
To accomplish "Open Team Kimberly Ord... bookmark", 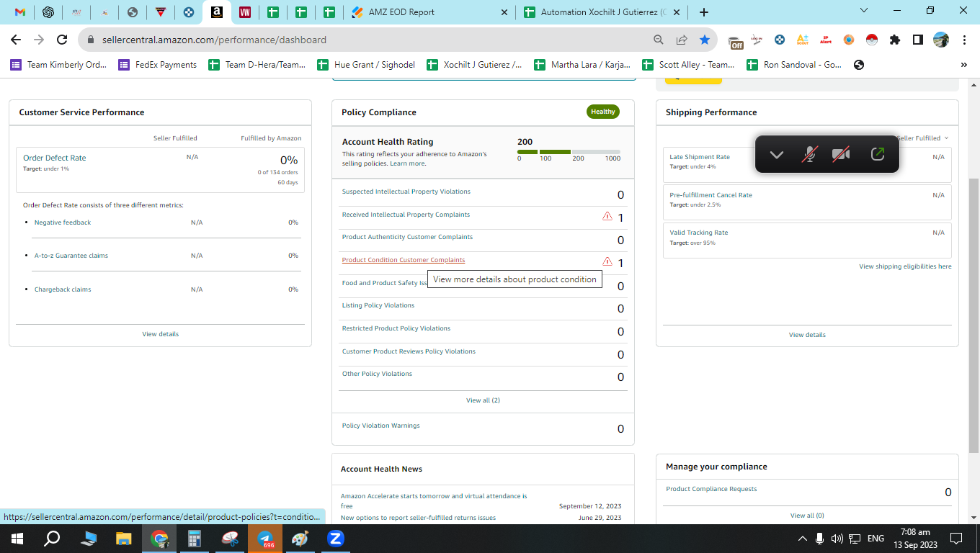I will 58,65.
